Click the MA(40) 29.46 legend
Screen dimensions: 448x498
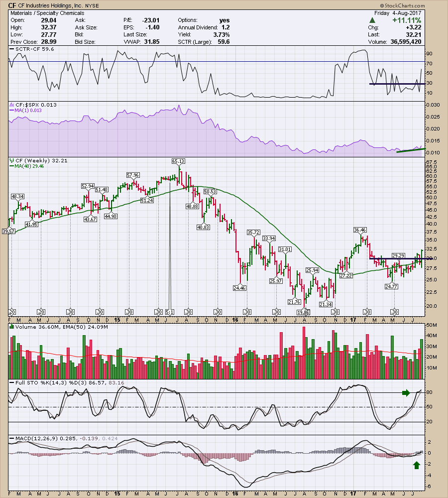click(x=27, y=166)
